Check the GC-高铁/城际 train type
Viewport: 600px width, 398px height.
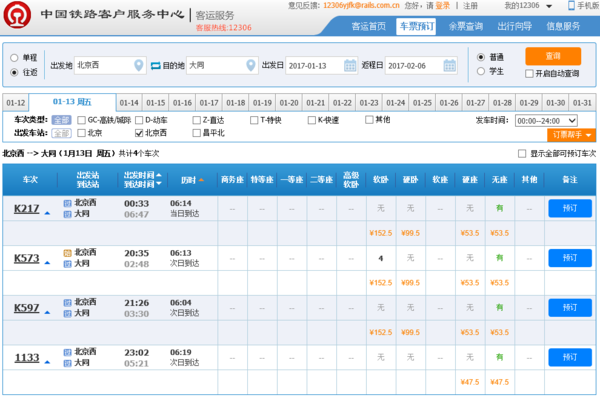point(81,120)
